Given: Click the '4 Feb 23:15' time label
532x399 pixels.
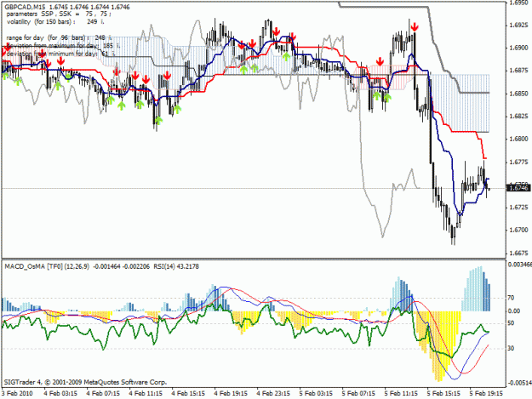Looking at the screenshot, I should pyautogui.click(x=273, y=393).
